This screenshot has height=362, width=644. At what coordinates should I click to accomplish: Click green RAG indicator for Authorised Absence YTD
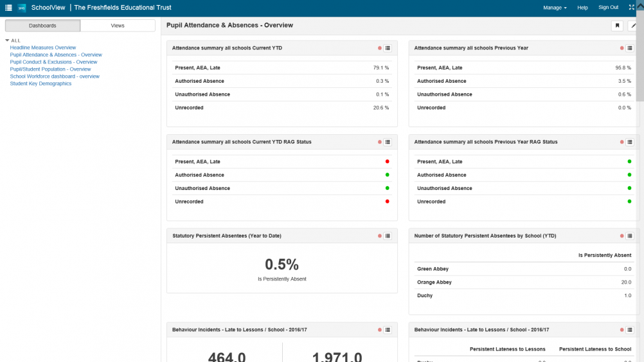[x=388, y=175]
